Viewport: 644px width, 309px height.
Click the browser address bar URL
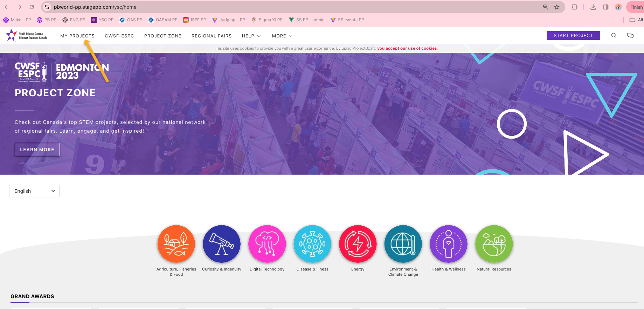(95, 7)
